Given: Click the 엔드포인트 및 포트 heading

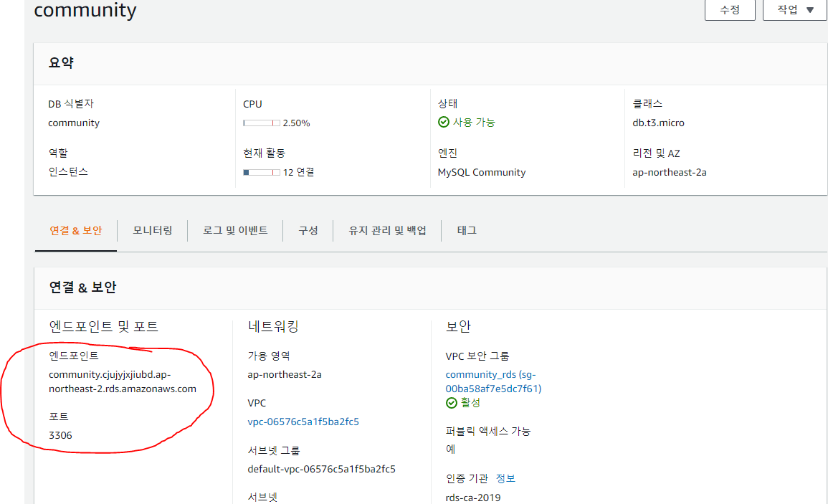Looking at the screenshot, I should tap(103, 326).
